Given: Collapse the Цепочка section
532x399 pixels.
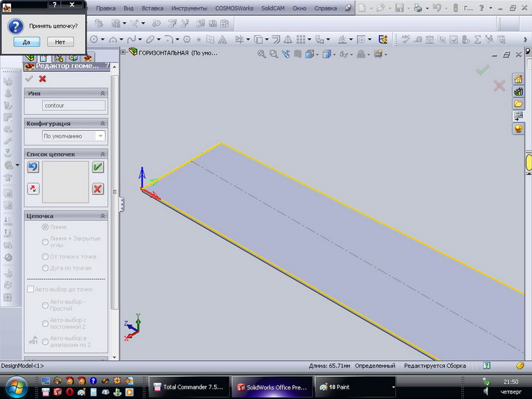Looking at the screenshot, I should 103,216.
